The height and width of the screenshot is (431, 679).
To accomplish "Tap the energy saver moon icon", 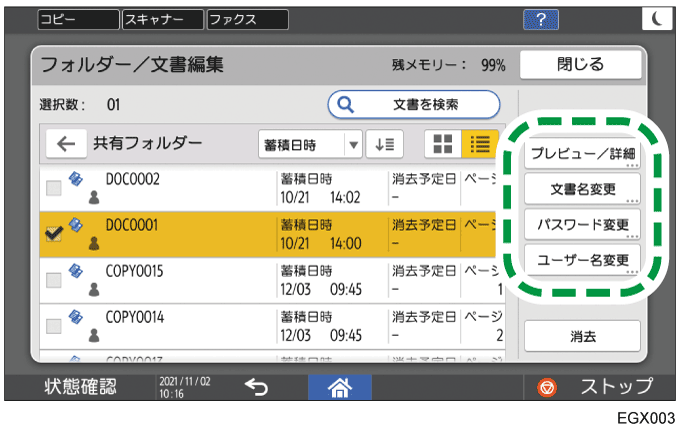I will (x=656, y=19).
